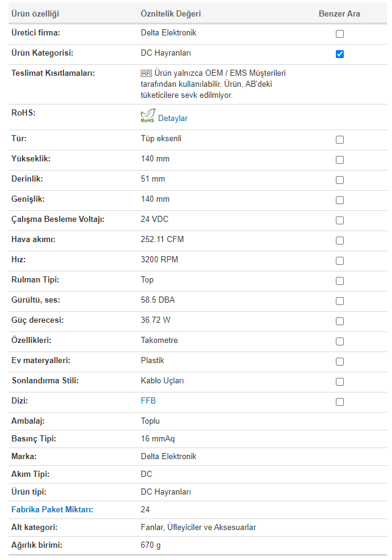Tick the Sonlandırma Stili Kablo Uçları checkbox
The width and height of the screenshot is (392, 560).
click(x=339, y=381)
